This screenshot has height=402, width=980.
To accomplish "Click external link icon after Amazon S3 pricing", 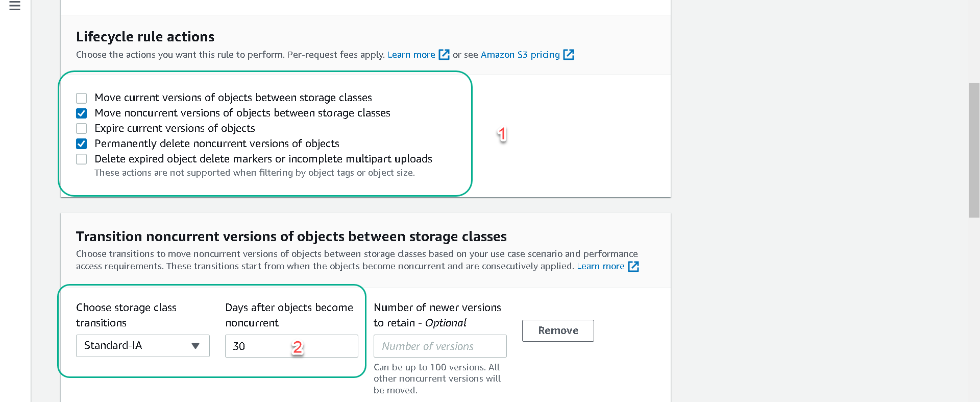I will click(x=569, y=55).
